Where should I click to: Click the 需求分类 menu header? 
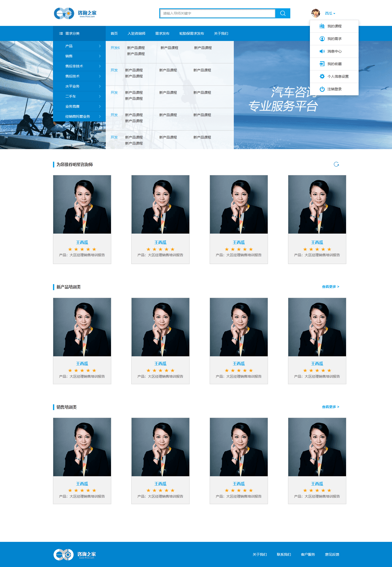coord(79,33)
